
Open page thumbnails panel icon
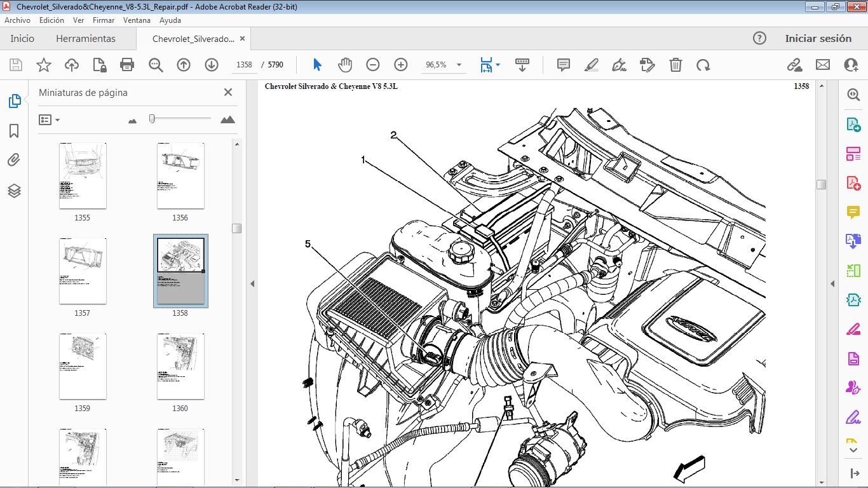[x=14, y=101]
